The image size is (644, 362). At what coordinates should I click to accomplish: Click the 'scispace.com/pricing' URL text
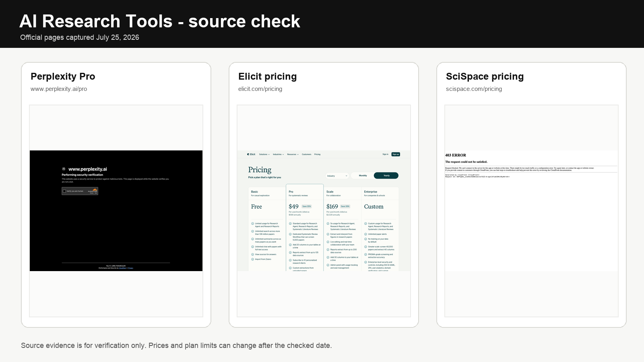(x=474, y=89)
